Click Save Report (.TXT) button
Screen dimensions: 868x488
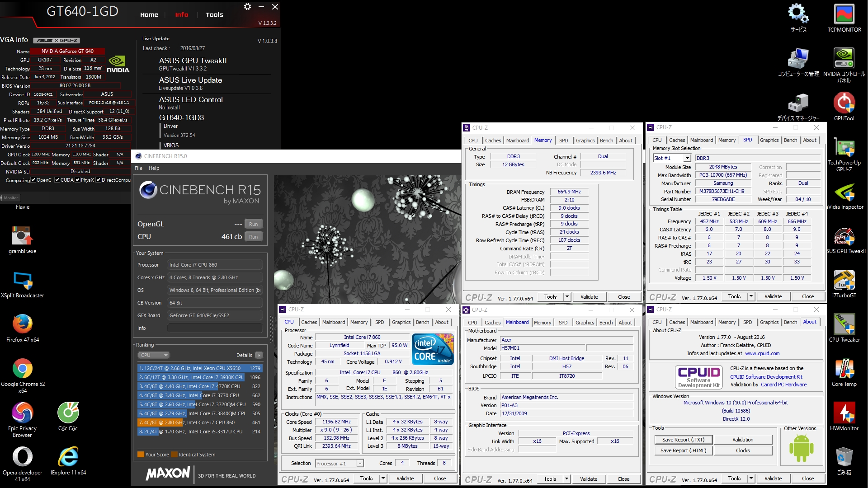pos(683,440)
